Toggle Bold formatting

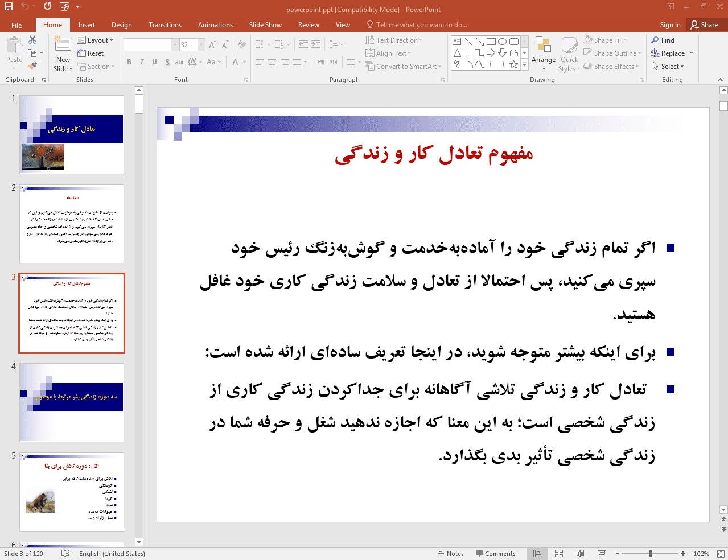point(129,62)
